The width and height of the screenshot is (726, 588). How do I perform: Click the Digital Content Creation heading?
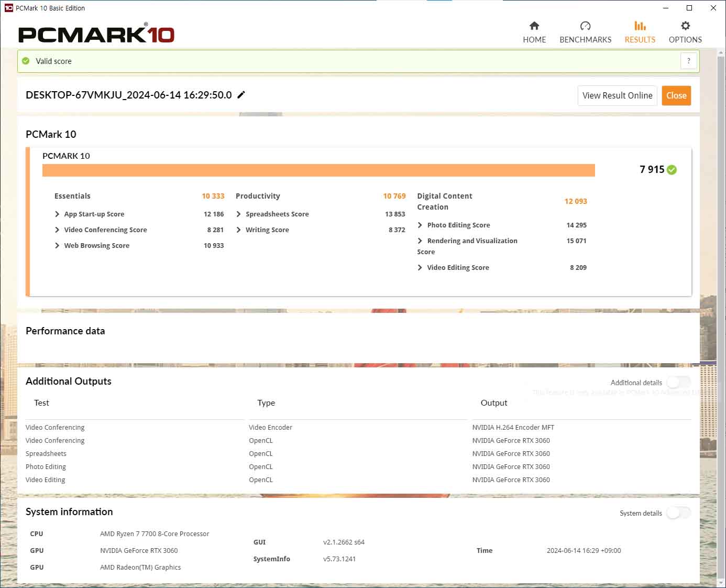(445, 201)
